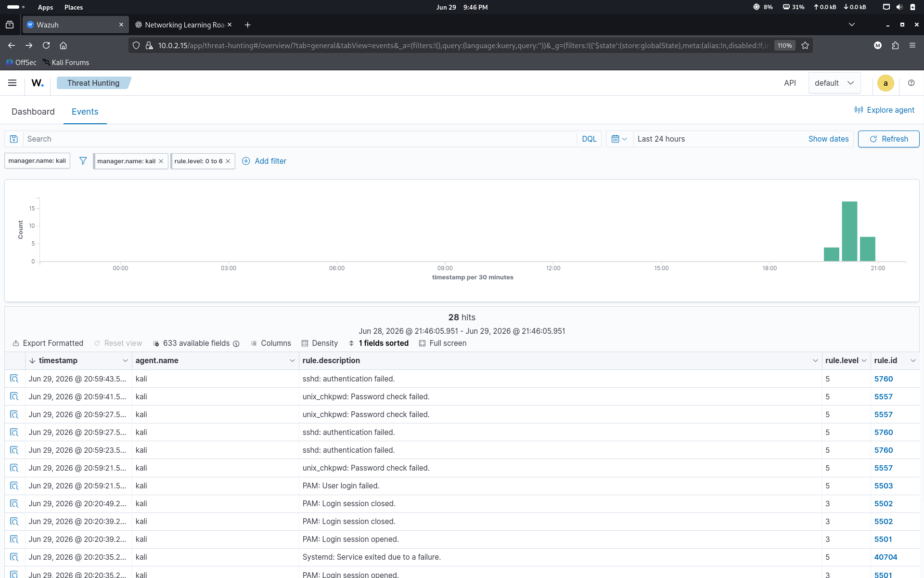Inspect document details for first sshd event
Image resolution: width=924 pixels, height=578 pixels.
tap(14, 379)
